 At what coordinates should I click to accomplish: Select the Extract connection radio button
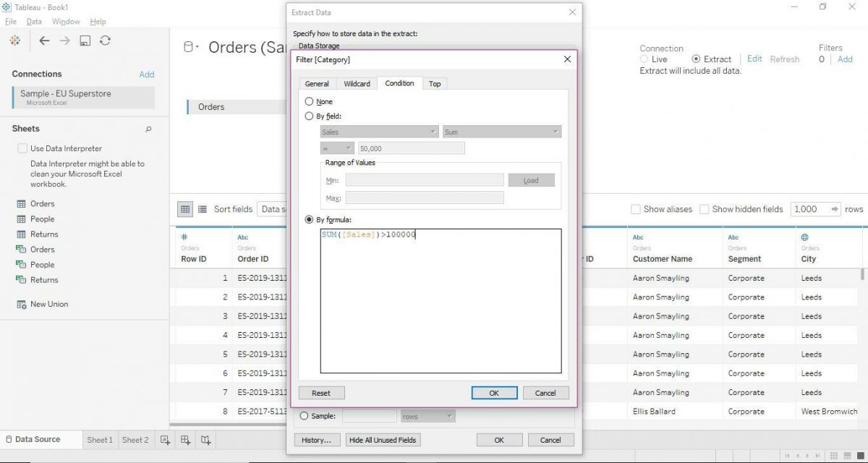pos(696,59)
